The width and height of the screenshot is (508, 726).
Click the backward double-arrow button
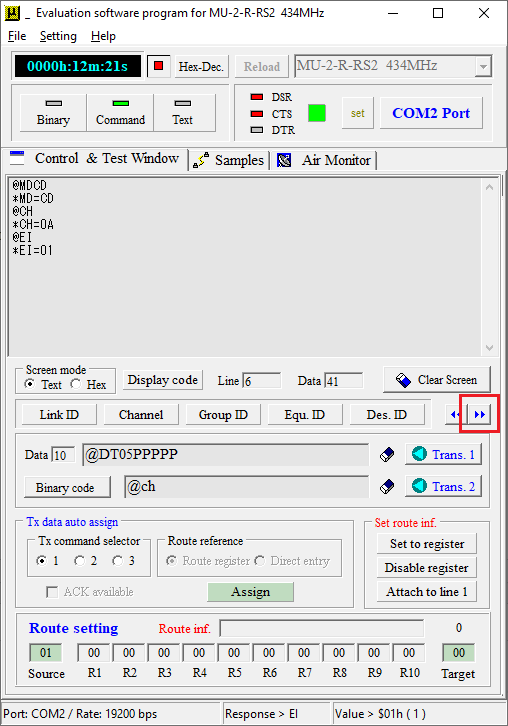pos(456,414)
